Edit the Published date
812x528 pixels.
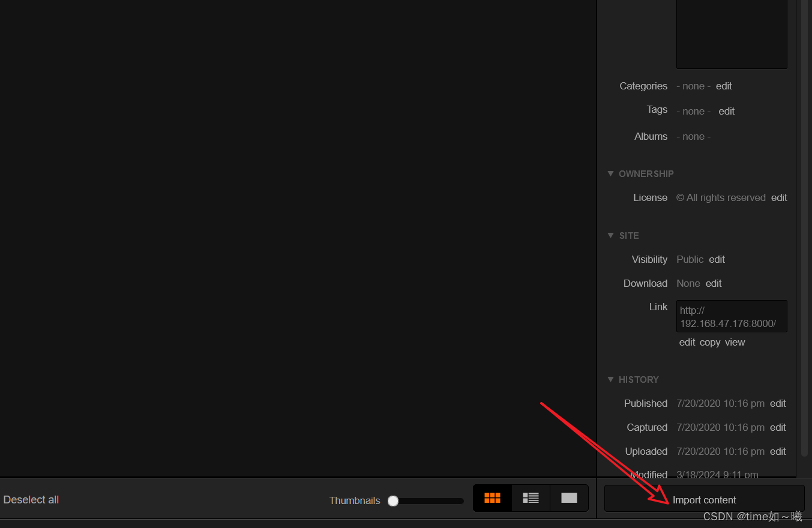pos(778,403)
